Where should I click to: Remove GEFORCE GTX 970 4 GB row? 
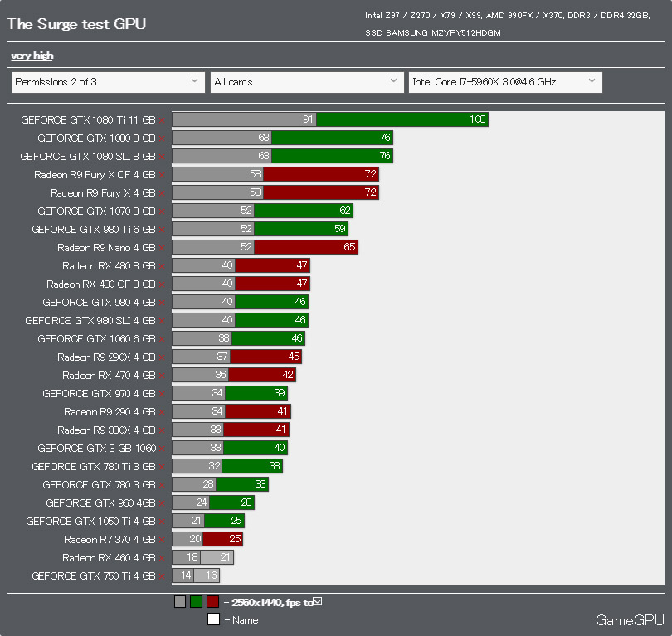(162, 394)
